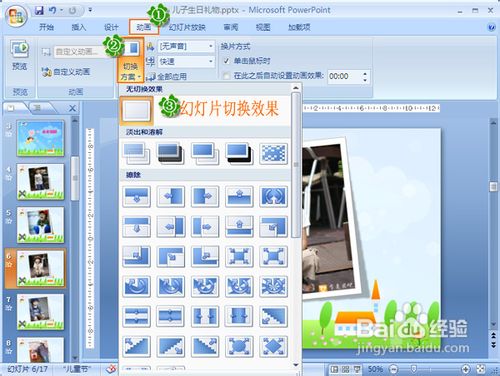The height and width of the screenshot is (376, 500).
Task: Choose the Fade Through Black transition icon
Action: click(x=171, y=153)
